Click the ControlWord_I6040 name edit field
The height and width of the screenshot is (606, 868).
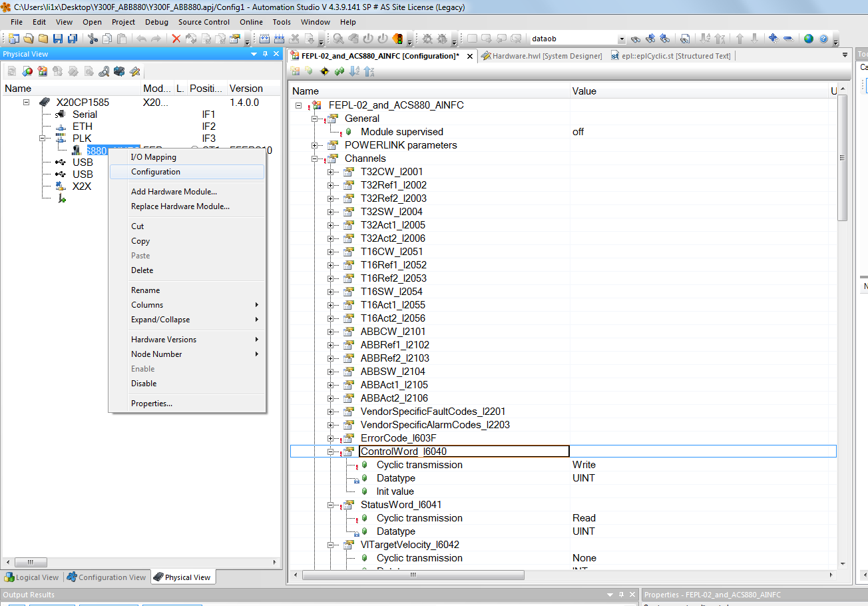(x=464, y=452)
